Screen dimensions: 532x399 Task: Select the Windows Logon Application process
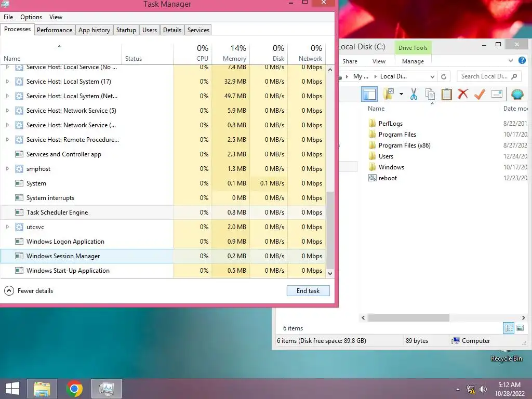(163, 242)
